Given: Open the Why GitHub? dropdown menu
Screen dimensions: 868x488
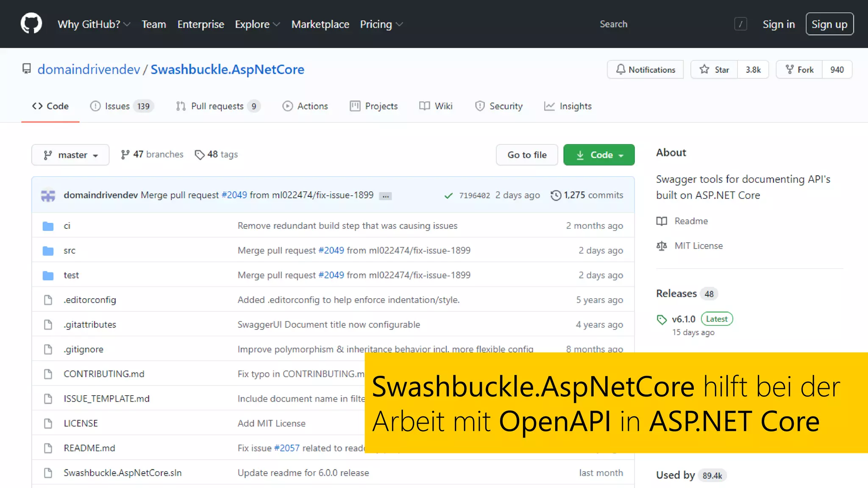Looking at the screenshot, I should (x=94, y=24).
